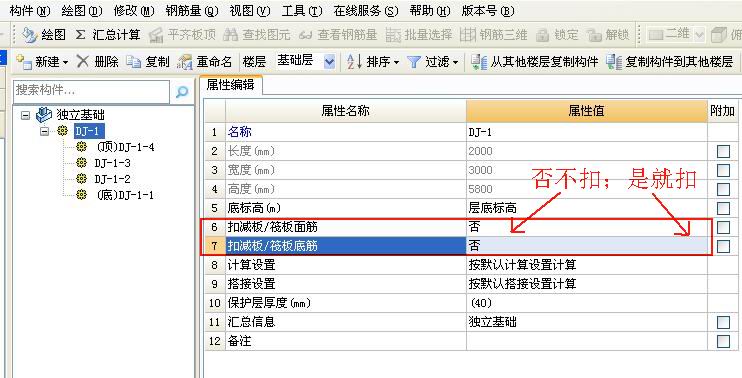Click the 查看钢筋量 toolbar icon

coord(306,35)
